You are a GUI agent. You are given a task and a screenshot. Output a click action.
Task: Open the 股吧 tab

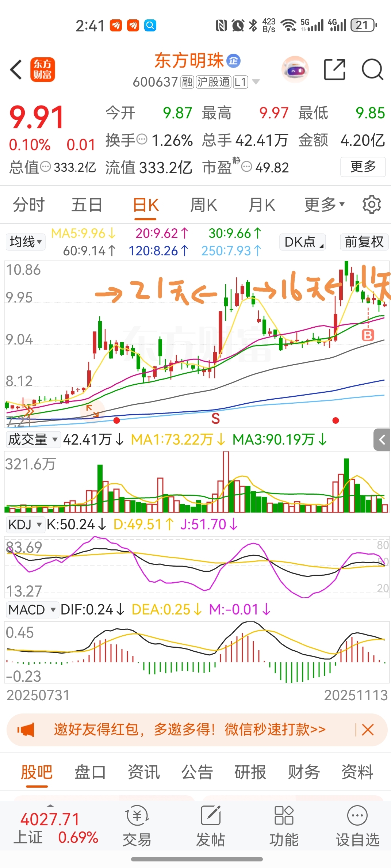click(x=37, y=772)
